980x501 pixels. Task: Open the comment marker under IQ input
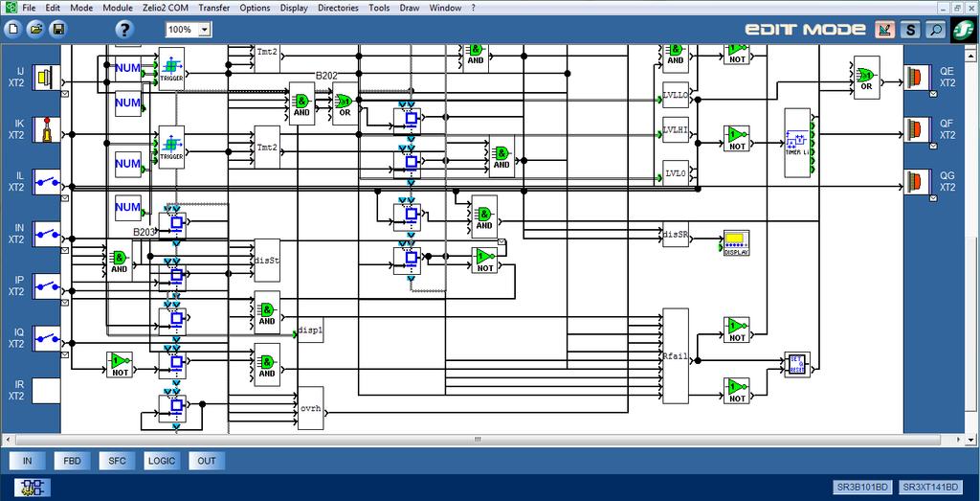point(64,354)
